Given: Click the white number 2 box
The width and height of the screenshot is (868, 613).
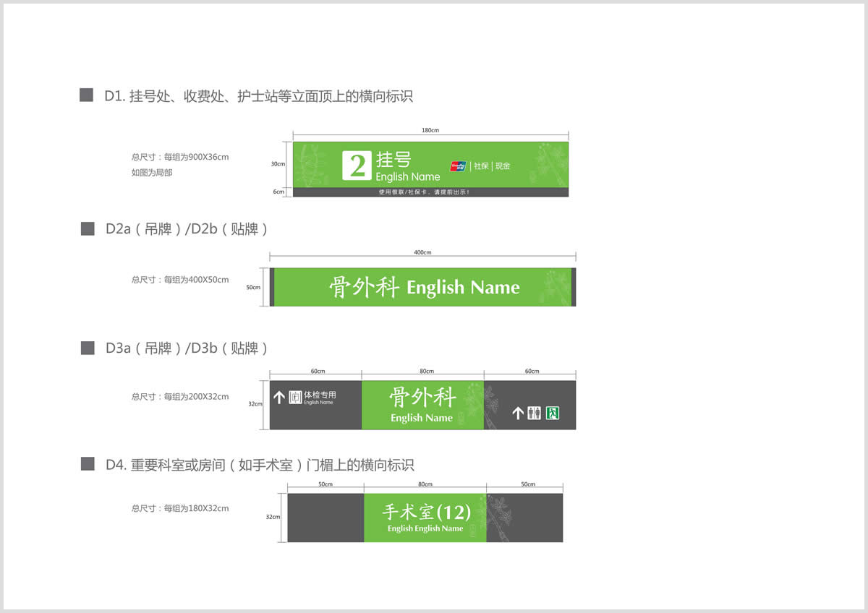Looking at the screenshot, I should tap(357, 166).
